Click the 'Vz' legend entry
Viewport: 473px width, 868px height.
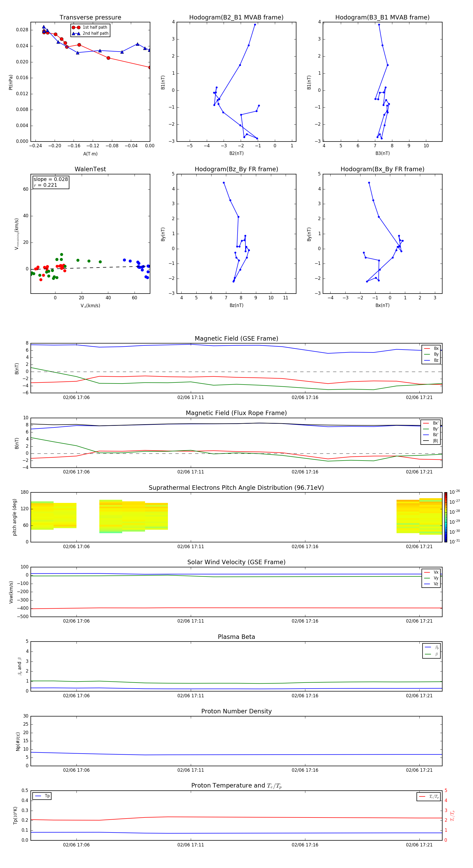point(431,584)
